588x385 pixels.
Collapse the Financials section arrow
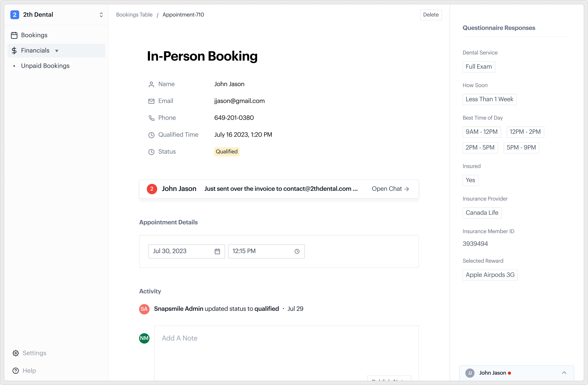pyautogui.click(x=57, y=51)
